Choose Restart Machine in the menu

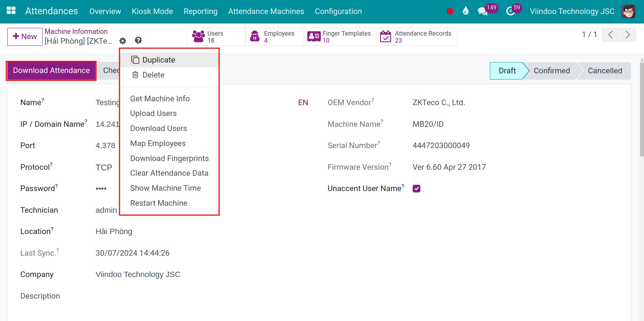pyautogui.click(x=159, y=203)
